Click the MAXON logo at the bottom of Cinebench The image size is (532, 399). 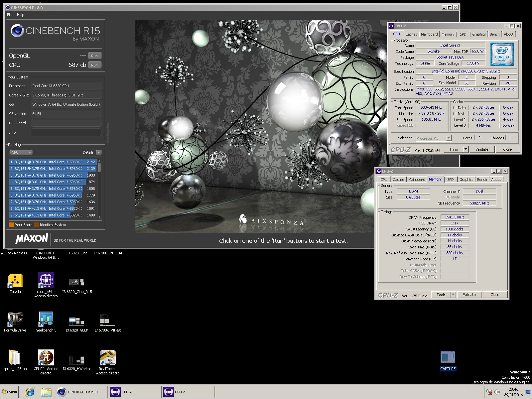pos(32,238)
